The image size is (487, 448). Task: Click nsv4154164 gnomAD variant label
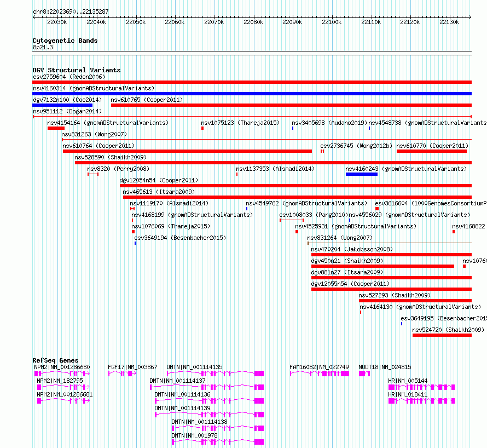pos(108,123)
